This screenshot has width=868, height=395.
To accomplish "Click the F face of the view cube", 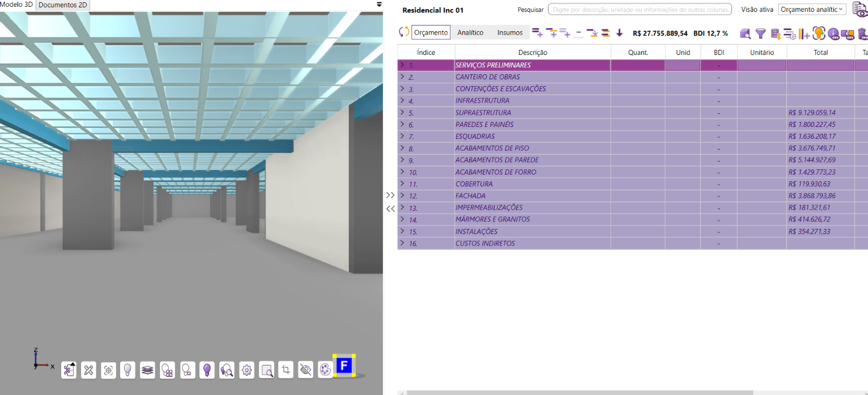I will tap(344, 366).
